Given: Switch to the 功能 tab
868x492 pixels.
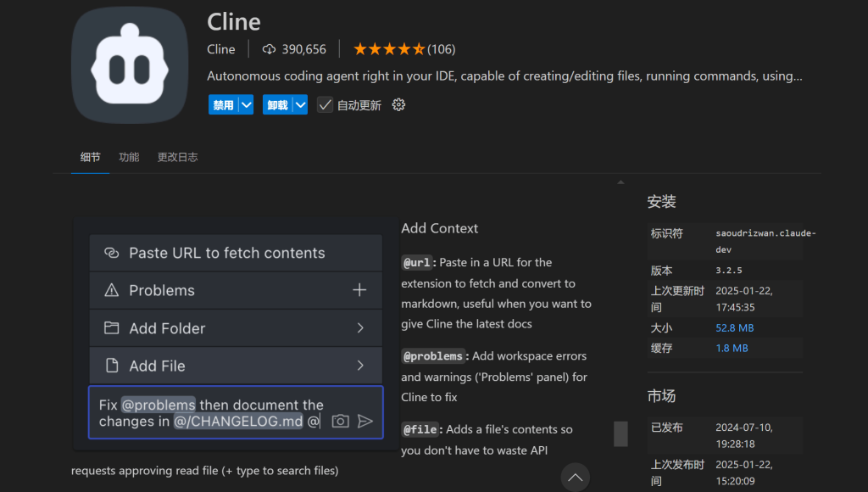Looking at the screenshot, I should [129, 157].
